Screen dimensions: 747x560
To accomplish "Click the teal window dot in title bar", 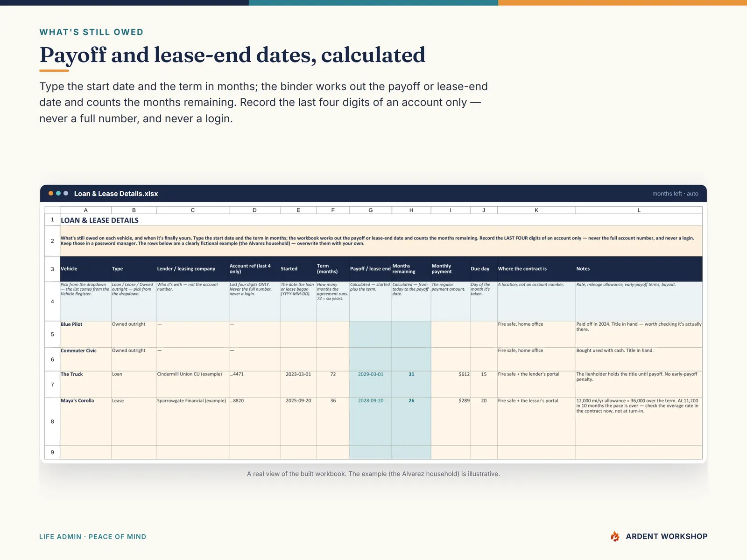I will click(58, 193).
